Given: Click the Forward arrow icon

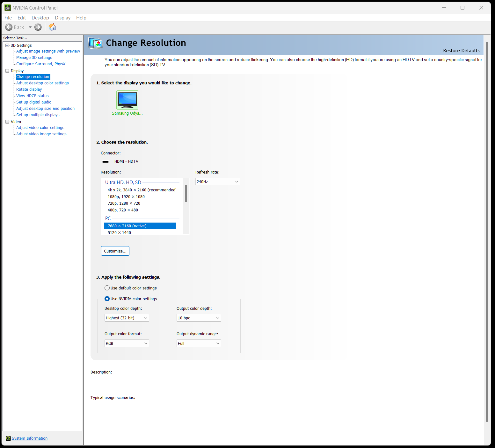Looking at the screenshot, I should [38, 27].
